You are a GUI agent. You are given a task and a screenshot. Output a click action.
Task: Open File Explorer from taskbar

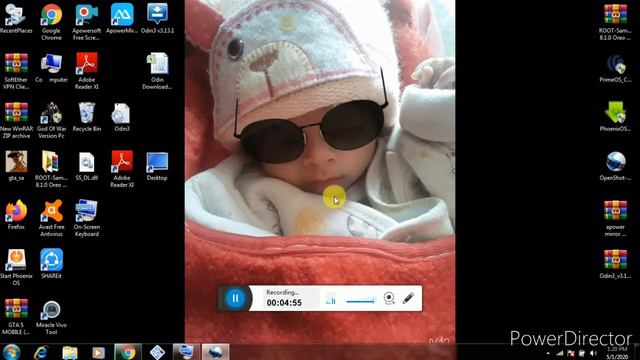[x=70, y=352]
